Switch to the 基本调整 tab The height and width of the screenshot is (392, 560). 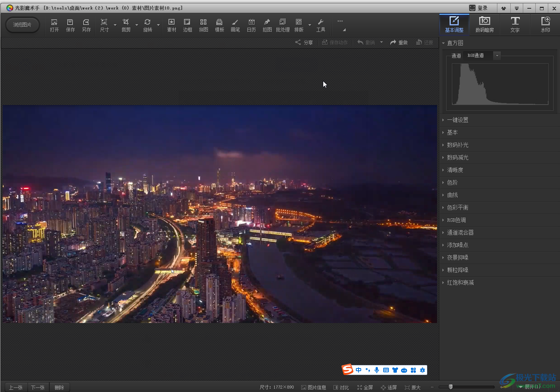point(454,24)
